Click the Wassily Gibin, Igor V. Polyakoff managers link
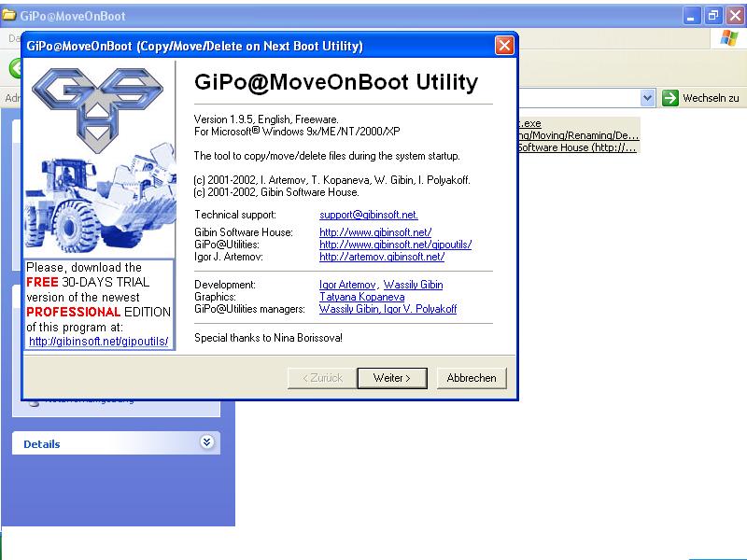747x560 pixels. coord(388,309)
